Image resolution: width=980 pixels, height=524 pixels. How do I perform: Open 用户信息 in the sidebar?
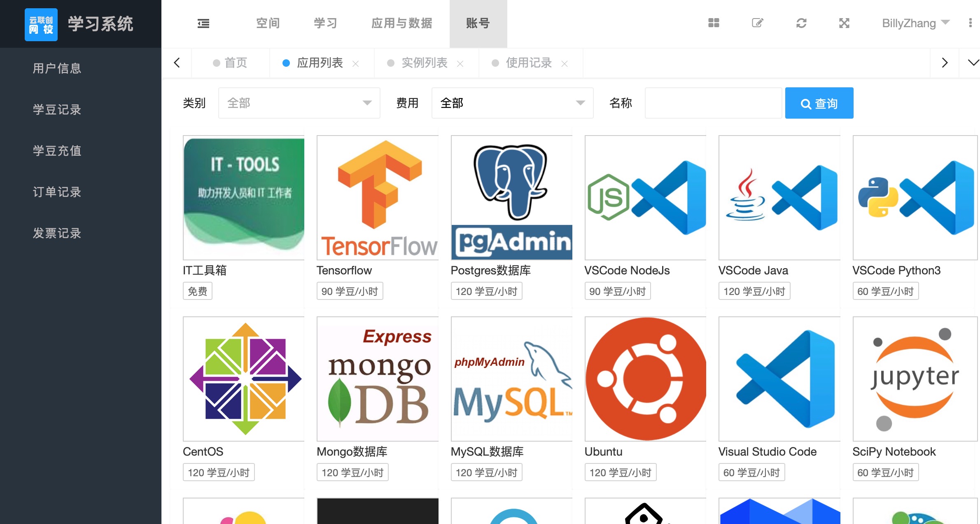[57, 68]
